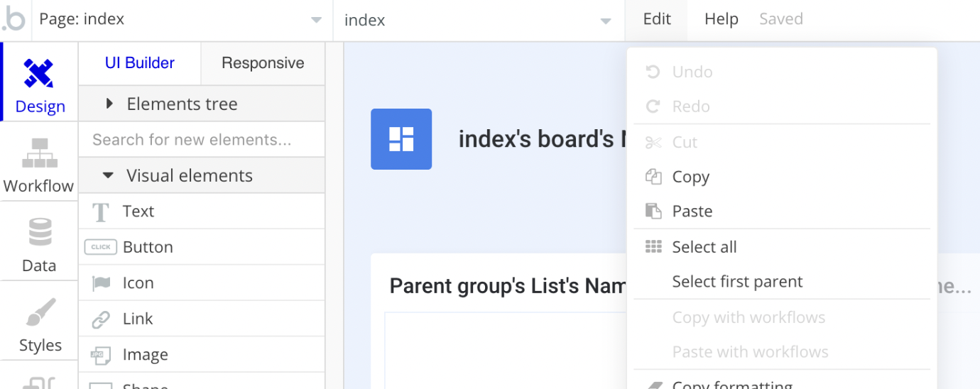Focus the Search for new elements field
Screen dimensions: 980x389
point(202,140)
